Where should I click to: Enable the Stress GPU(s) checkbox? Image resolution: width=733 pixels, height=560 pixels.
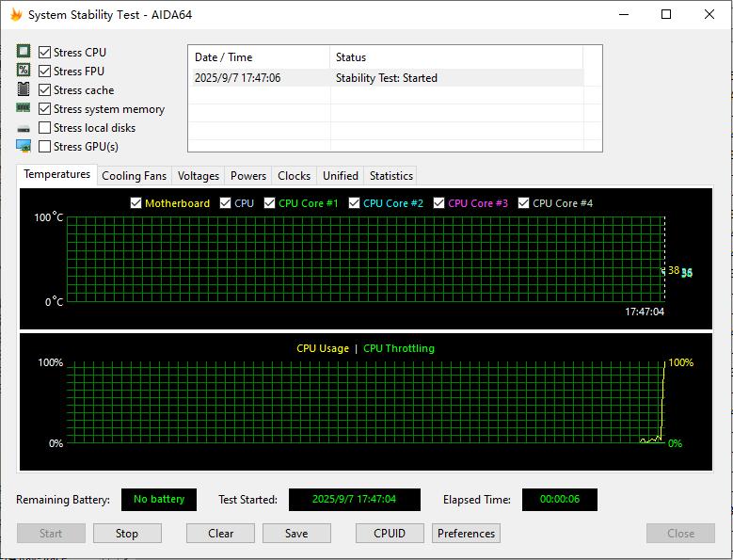pyautogui.click(x=44, y=146)
